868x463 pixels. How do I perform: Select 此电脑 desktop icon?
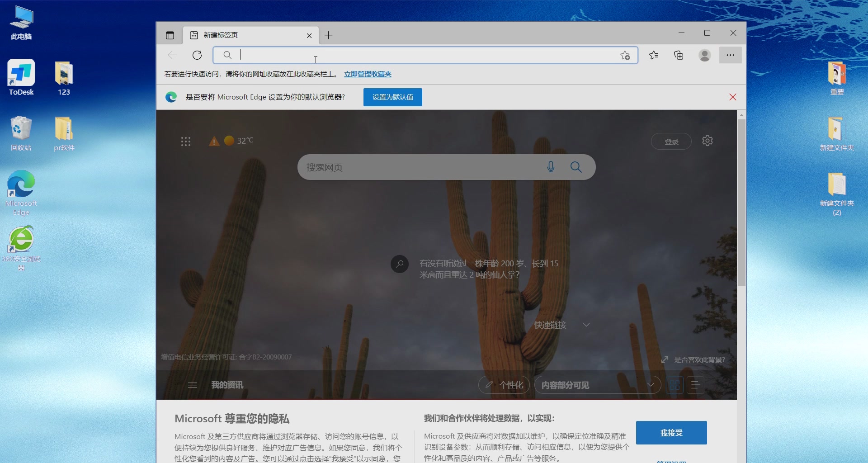pyautogui.click(x=21, y=23)
